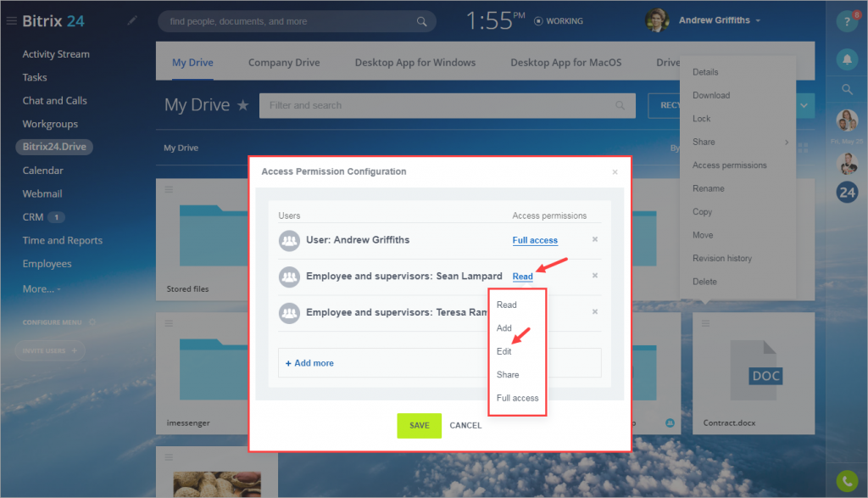Click the gear icon next to Configure Menu
Image resolution: width=868 pixels, height=498 pixels.
point(92,322)
